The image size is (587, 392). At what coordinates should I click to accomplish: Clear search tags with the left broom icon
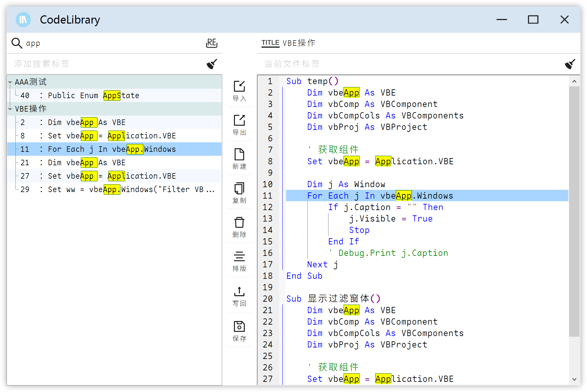[x=212, y=64]
